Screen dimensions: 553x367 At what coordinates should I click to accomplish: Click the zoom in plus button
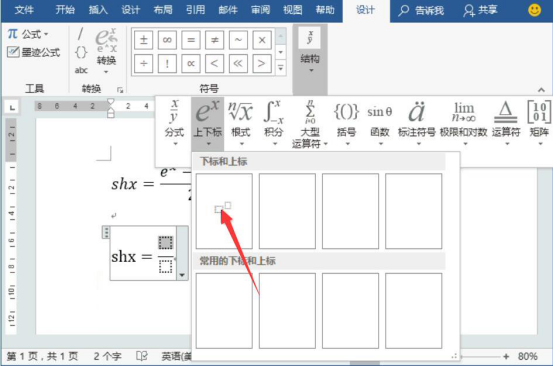pos(506,356)
